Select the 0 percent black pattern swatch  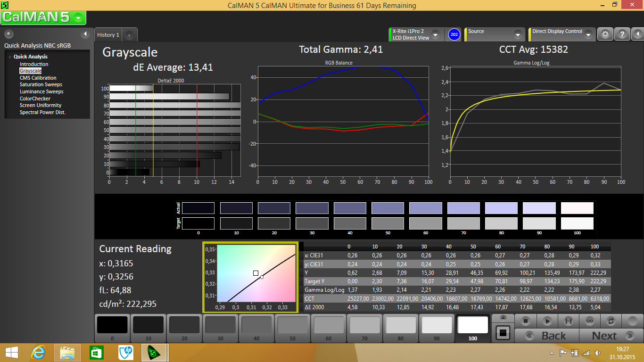point(112,328)
